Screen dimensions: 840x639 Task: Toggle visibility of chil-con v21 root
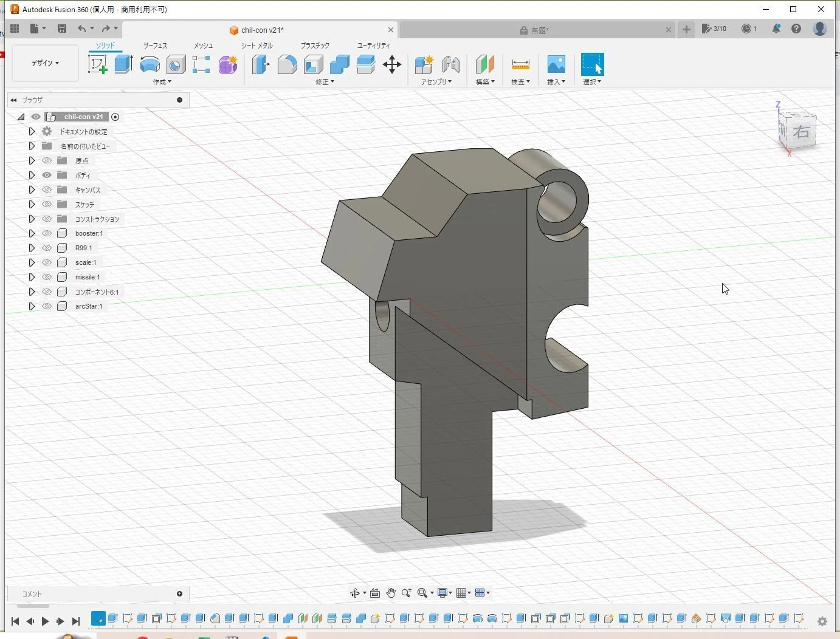tap(36, 117)
